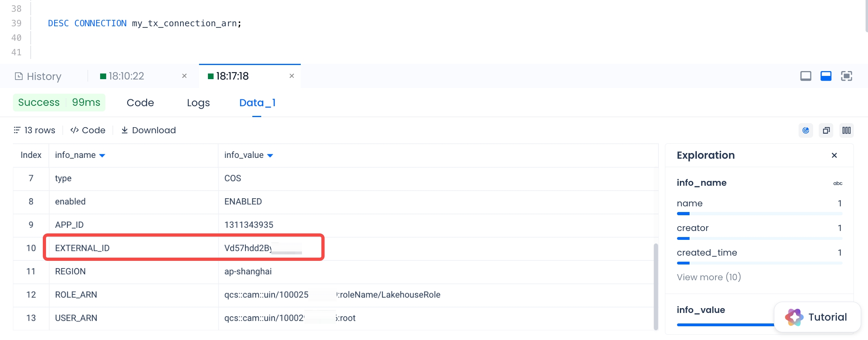The image size is (868, 340).
Task: Click the results table vertical scrollbar
Action: 656,287
